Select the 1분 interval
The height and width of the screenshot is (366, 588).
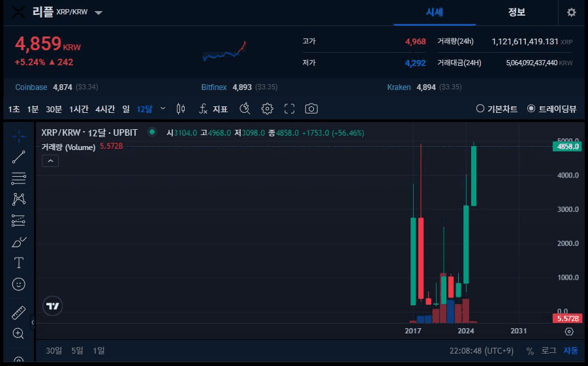click(33, 109)
